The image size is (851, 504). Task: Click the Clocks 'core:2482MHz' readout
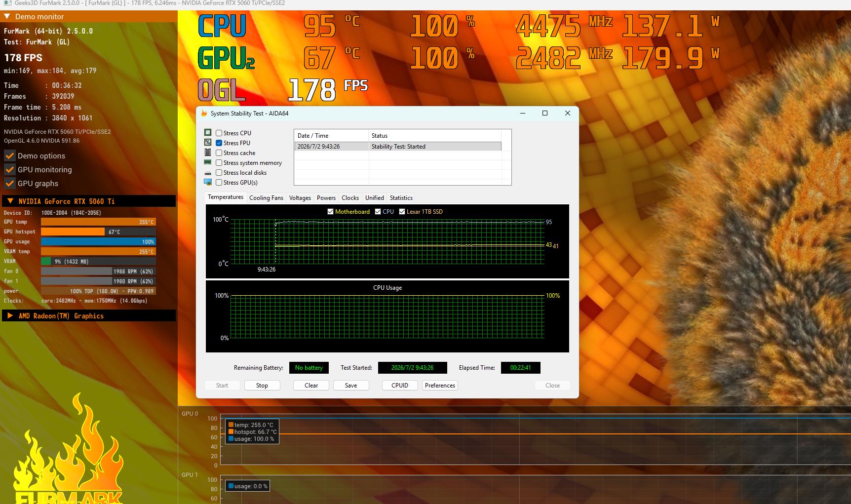(x=59, y=301)
